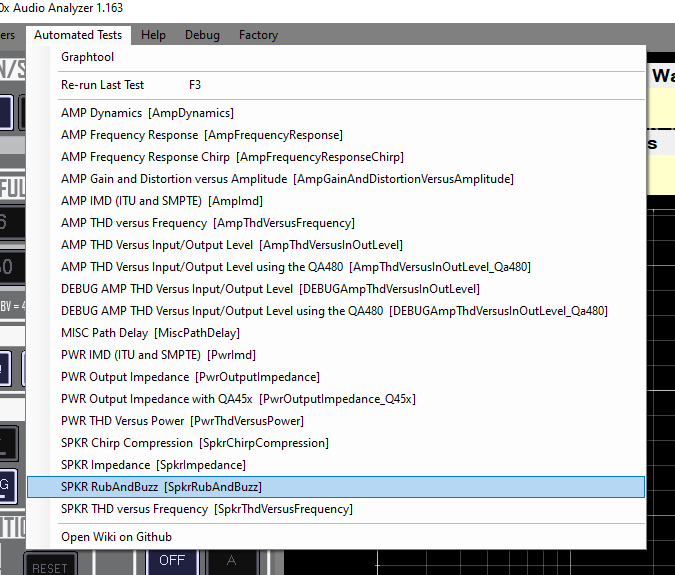
Task: Launch SPKR Chirp Compression test
Action: (x=336, y=443)
